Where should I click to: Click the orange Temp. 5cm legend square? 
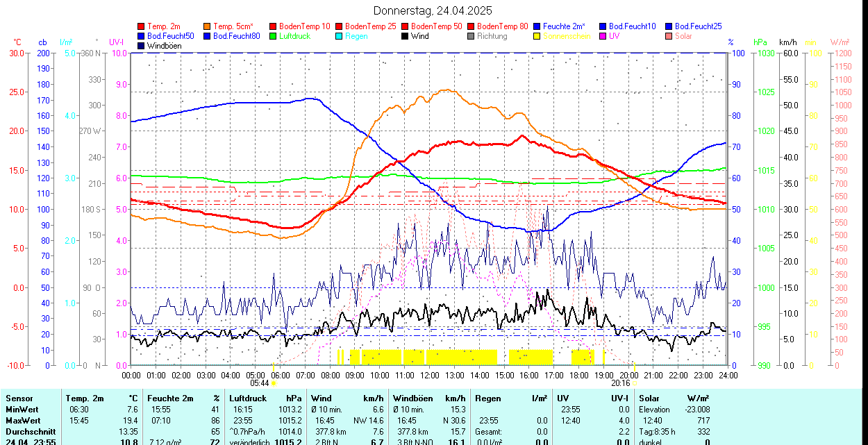tap(208, 26)
